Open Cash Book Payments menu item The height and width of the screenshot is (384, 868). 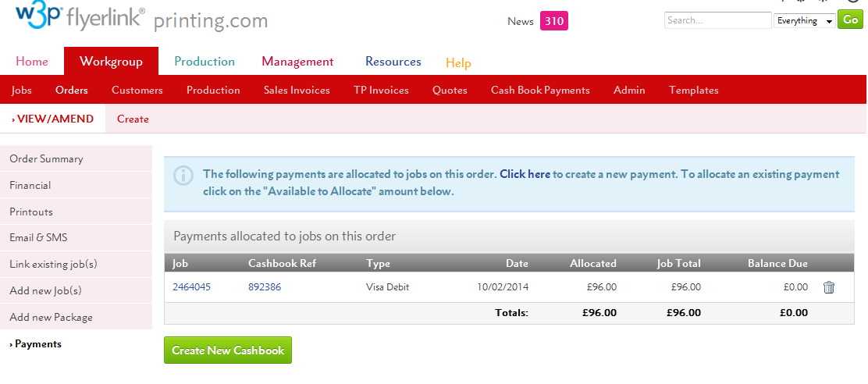click(x=540, y=91)
